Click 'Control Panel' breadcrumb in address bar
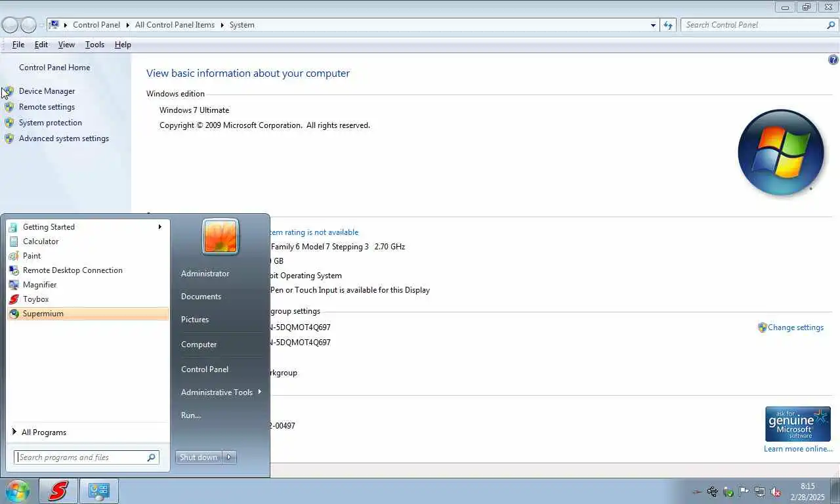The width and height of the screenshot is (840, 504). (x=96, y=25)
